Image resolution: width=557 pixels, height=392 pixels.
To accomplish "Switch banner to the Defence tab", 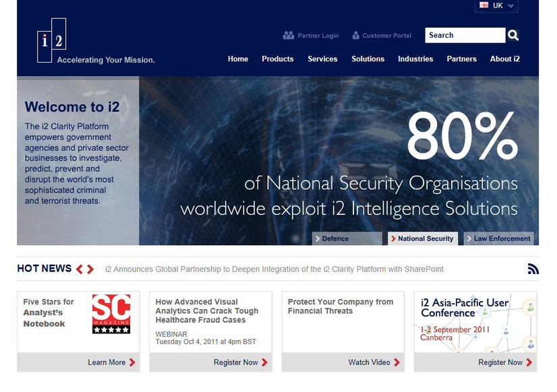I will (x=347, y=238).
